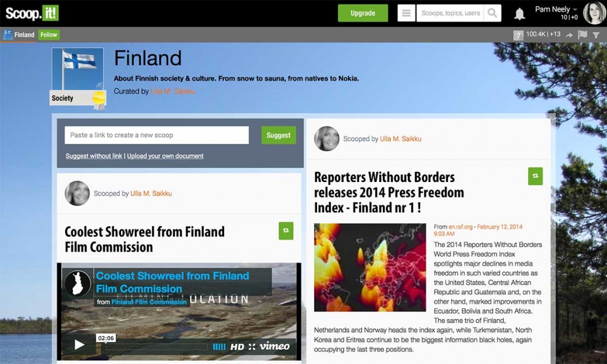Open Ulla M. Saikku link above Coolest Showreel
The image size is (607, 364).
[x=151, y=193]
